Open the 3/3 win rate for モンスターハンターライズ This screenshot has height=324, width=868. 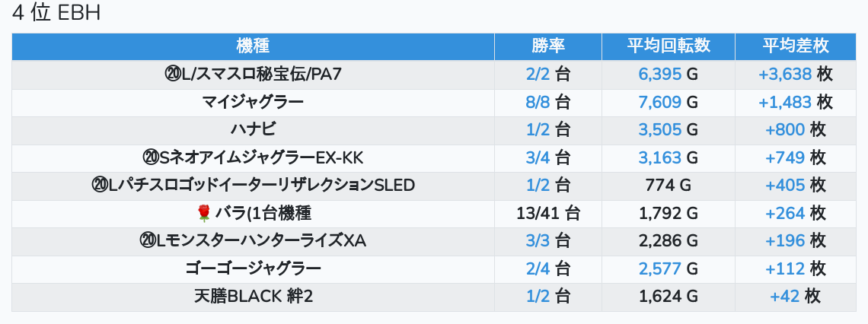pyautogui.click(x=538, y=241)
